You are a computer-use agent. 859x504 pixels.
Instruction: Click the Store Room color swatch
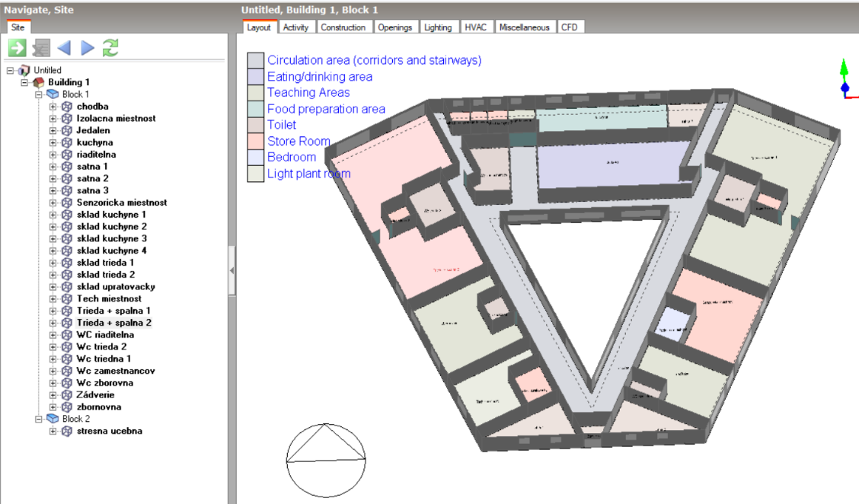pyautogui.click(x=256, y=142)
